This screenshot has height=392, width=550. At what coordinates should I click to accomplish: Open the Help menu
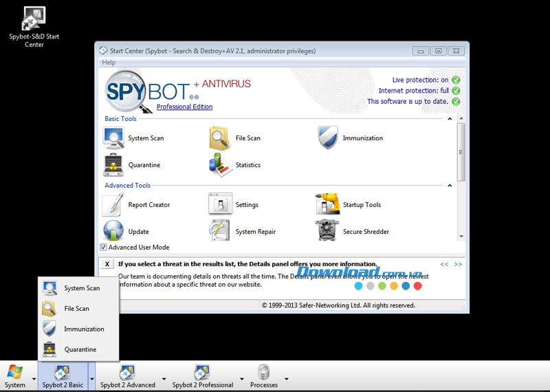pos(109,63)
